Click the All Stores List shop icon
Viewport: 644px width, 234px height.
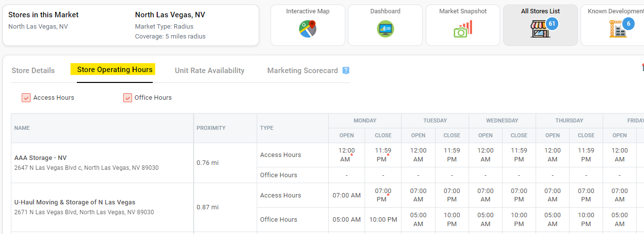click(540, 29)
